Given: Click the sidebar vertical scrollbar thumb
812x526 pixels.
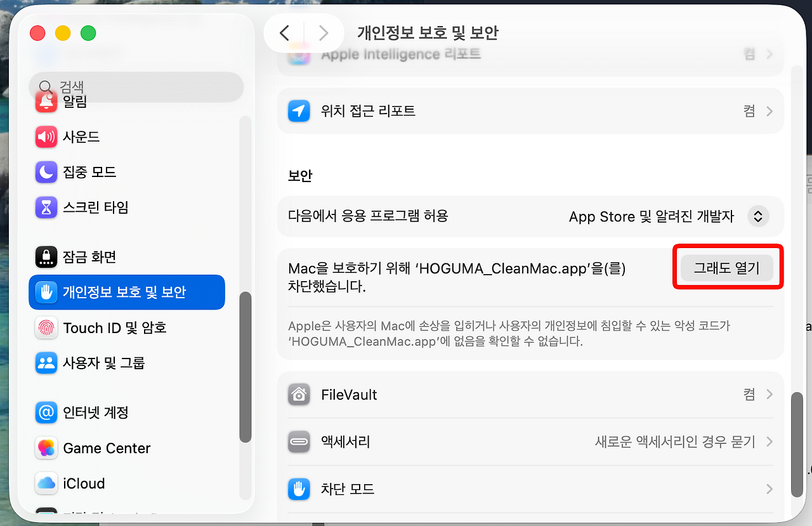Looking at the screenshot, I should click(245, 367).
